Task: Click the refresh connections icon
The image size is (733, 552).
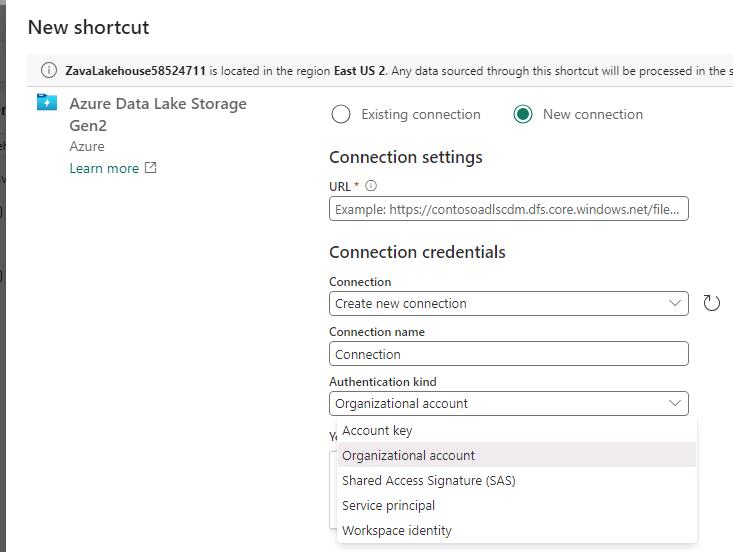Action: coord(711,303)
